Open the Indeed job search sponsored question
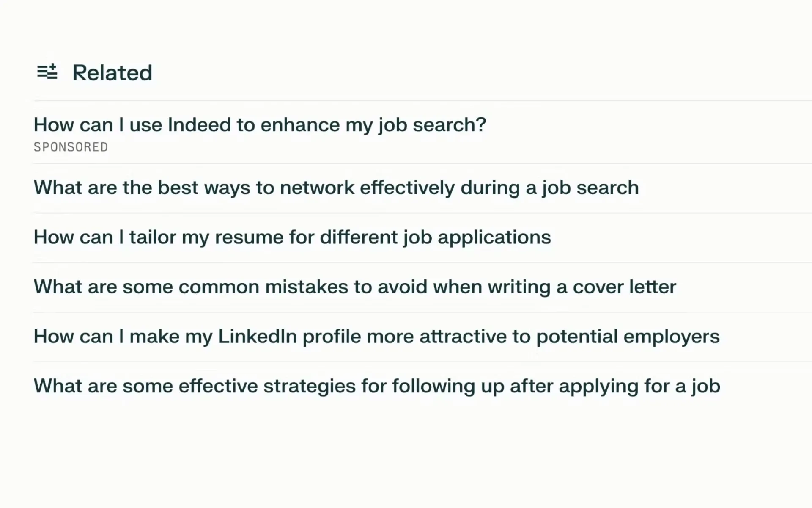Screen dimensions: 812x508 [260, 125]
